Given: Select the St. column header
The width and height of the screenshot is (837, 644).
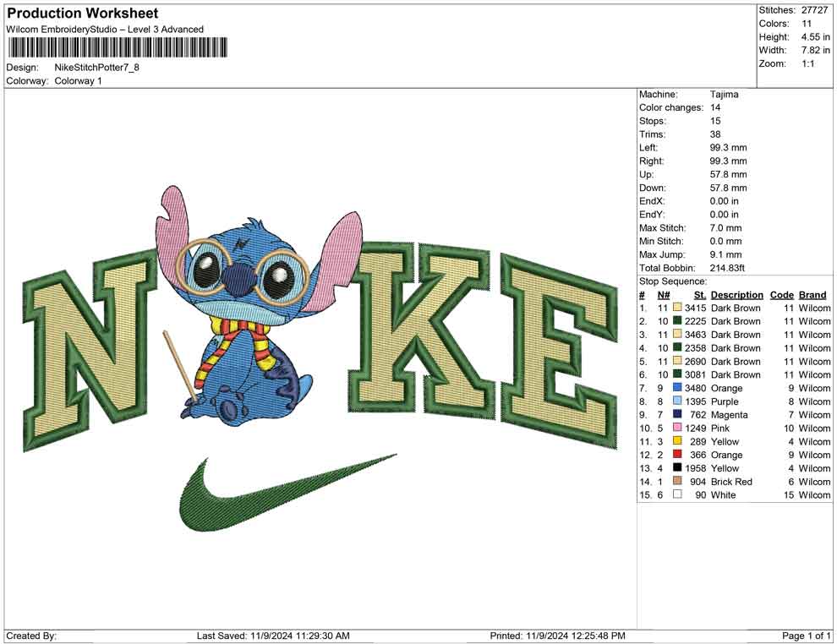Looking at the screenshot, I should 700,294.
